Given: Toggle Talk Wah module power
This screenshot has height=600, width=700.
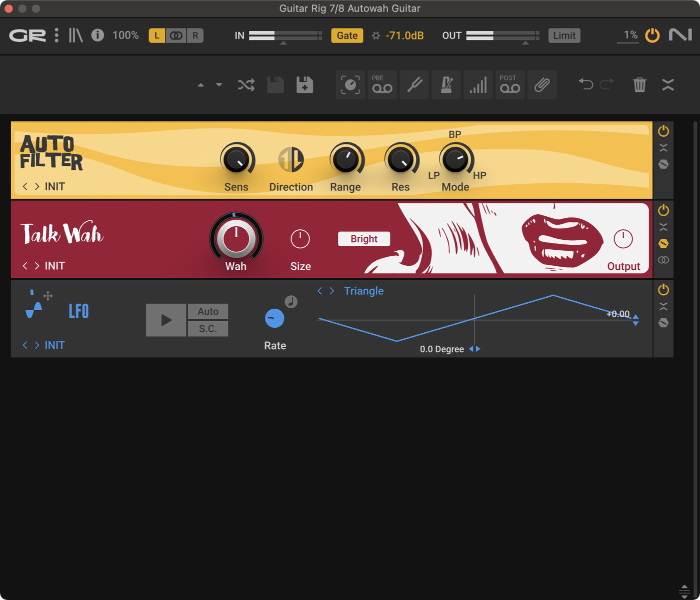Looking at the screenshot, I should click(663, 210).
